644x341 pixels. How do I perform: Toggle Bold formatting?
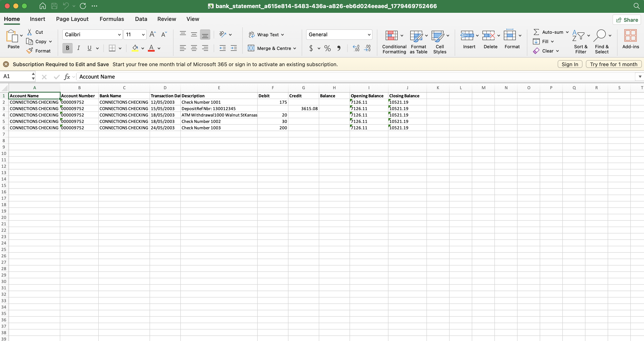click(x=68, y=48)
